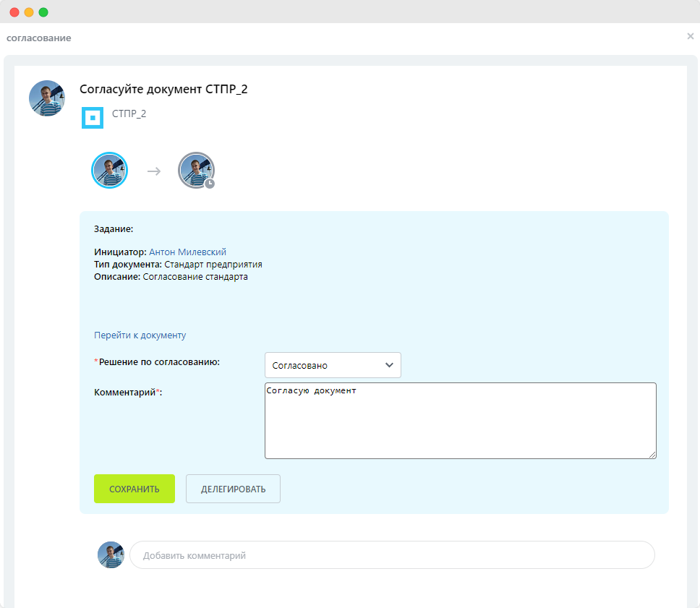Focus the Комментарий text area
This screenshot has height=608, width=700.
pyautogui.click(x=460, y=421)
